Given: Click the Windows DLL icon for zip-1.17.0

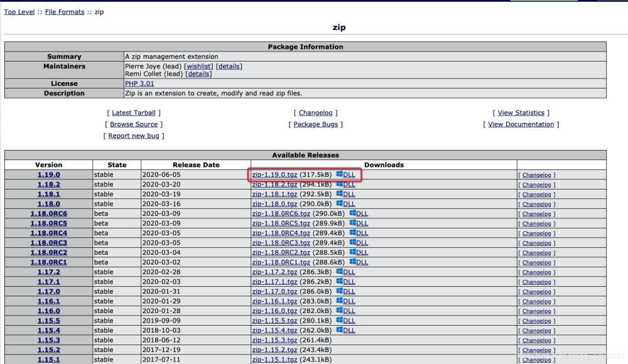Looking at the screenshot, I should 340,292.
